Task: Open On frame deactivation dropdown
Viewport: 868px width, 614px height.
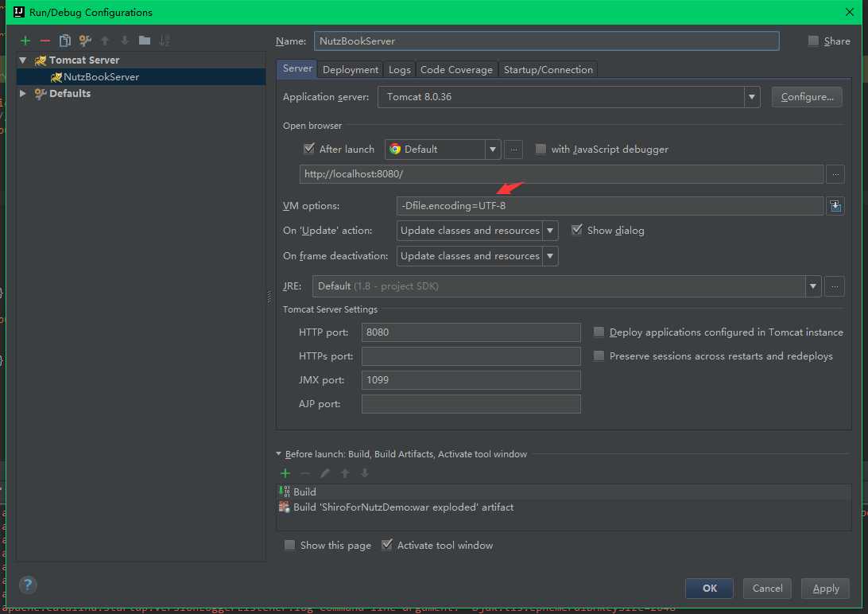Action: pos(550,256)
